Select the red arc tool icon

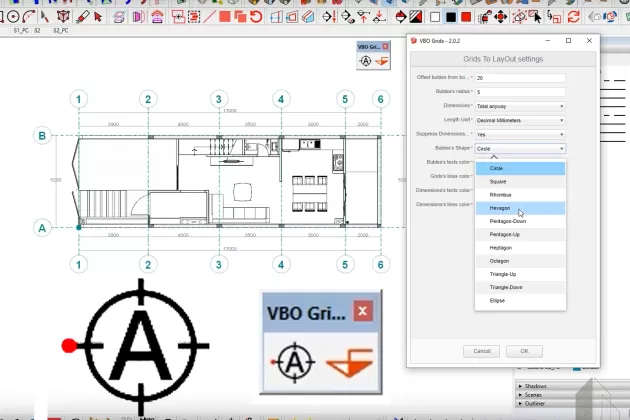[28, 17]
